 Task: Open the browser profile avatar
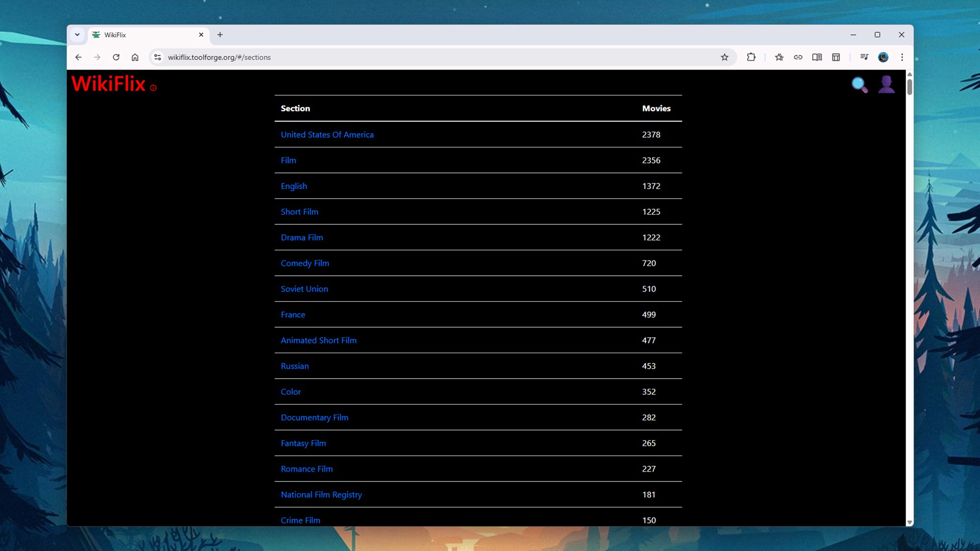pos(882,57)
